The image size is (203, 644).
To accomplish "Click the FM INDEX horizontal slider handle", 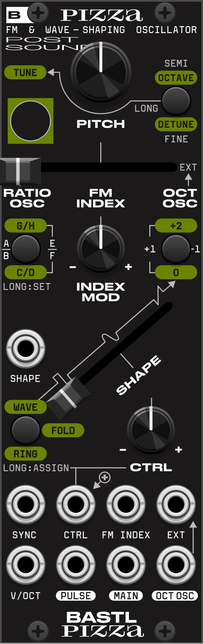I will (19, 171).
